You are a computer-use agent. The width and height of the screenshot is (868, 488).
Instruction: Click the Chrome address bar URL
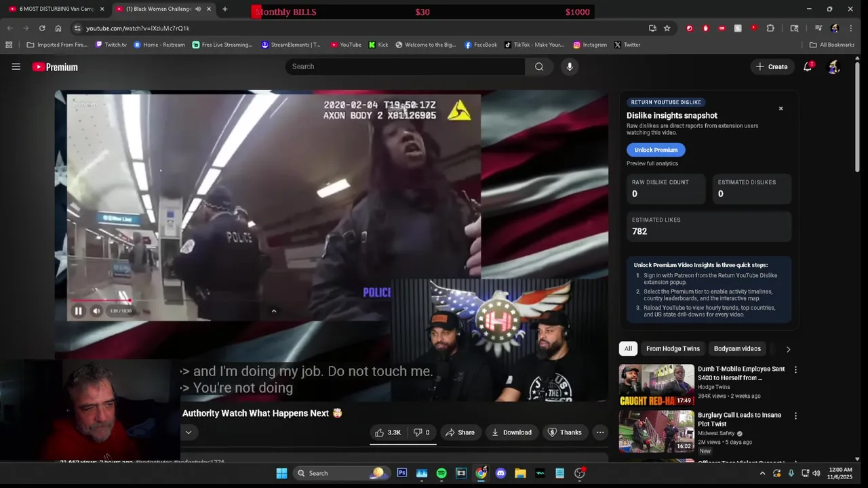138,28
